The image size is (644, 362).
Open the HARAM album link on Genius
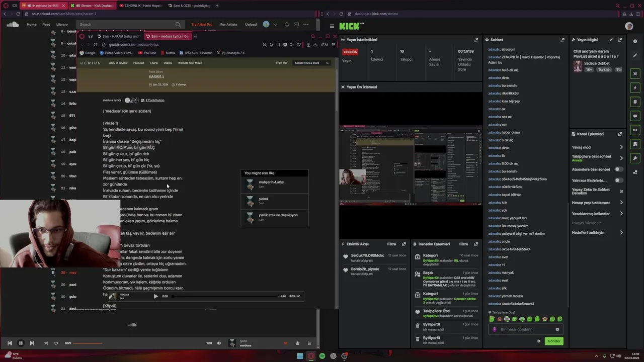[156, 76]
